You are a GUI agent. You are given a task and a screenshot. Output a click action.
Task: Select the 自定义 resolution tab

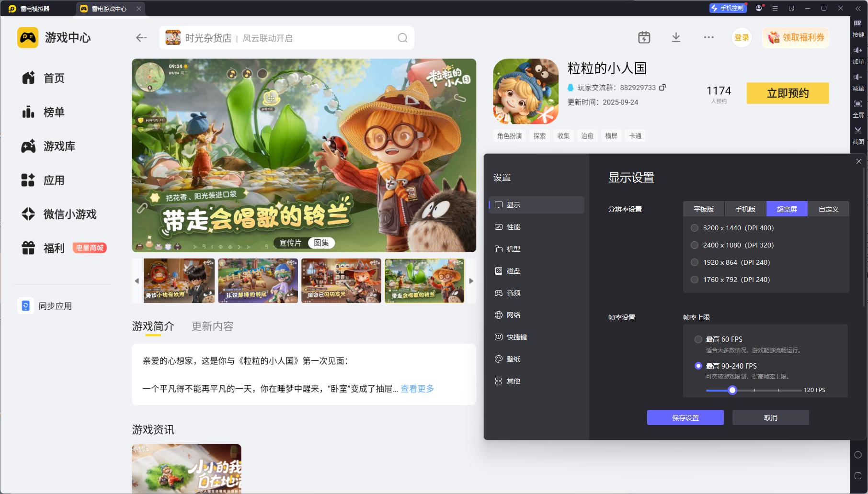(x=829, y=209)
